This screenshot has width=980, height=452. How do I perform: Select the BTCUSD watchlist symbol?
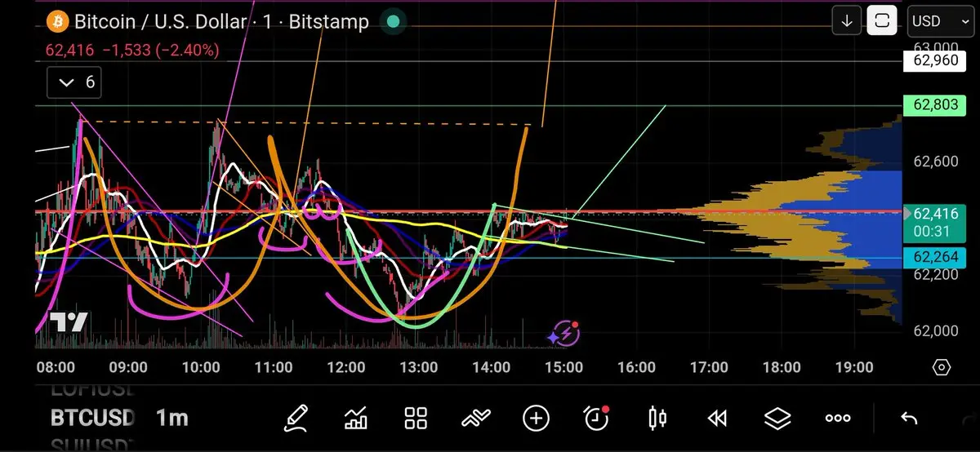point(92,419)
